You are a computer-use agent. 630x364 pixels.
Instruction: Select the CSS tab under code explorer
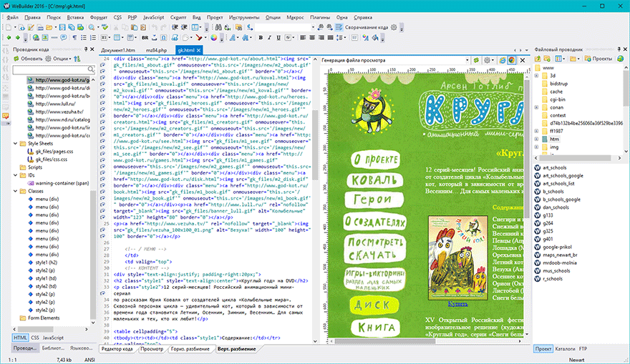(35, 338)
